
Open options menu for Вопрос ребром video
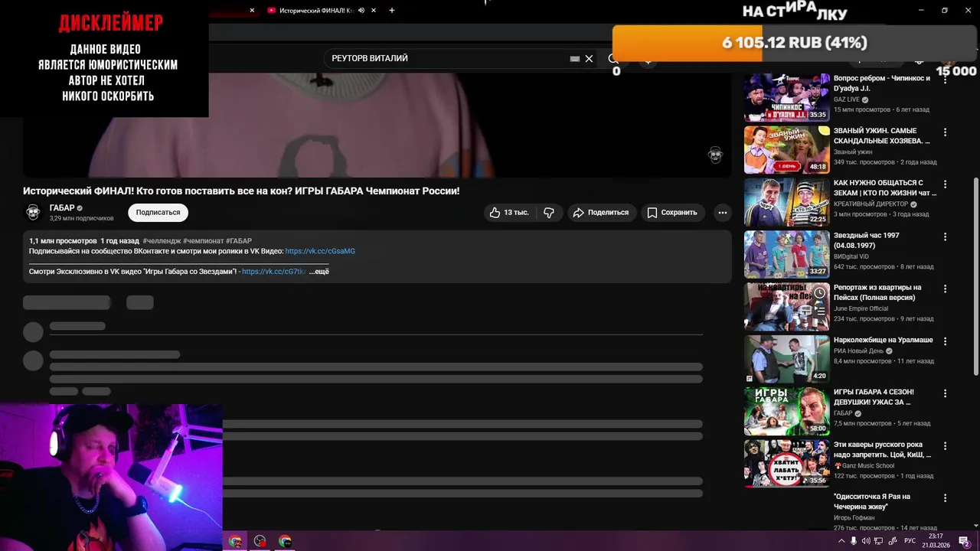click(945, 80)
